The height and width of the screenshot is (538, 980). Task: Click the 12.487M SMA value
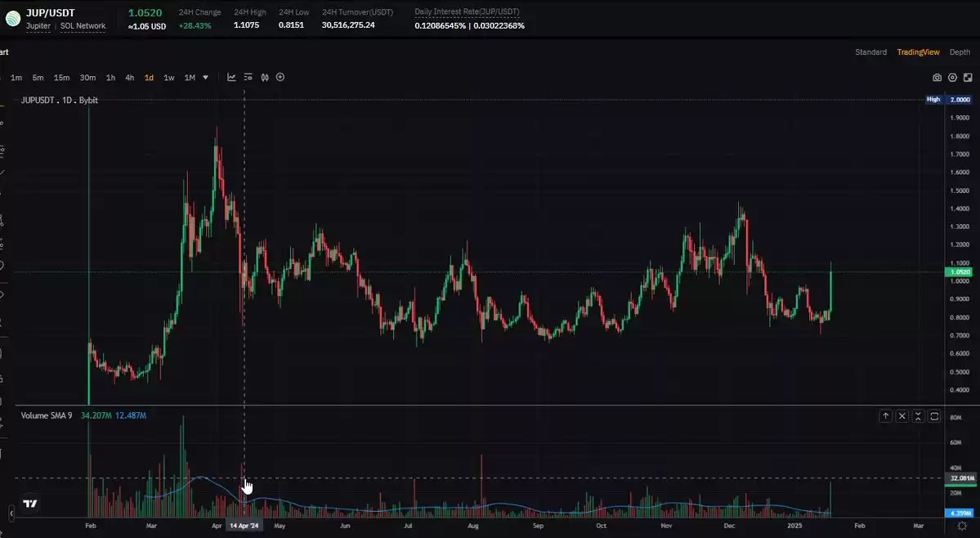tap(131, 415)
